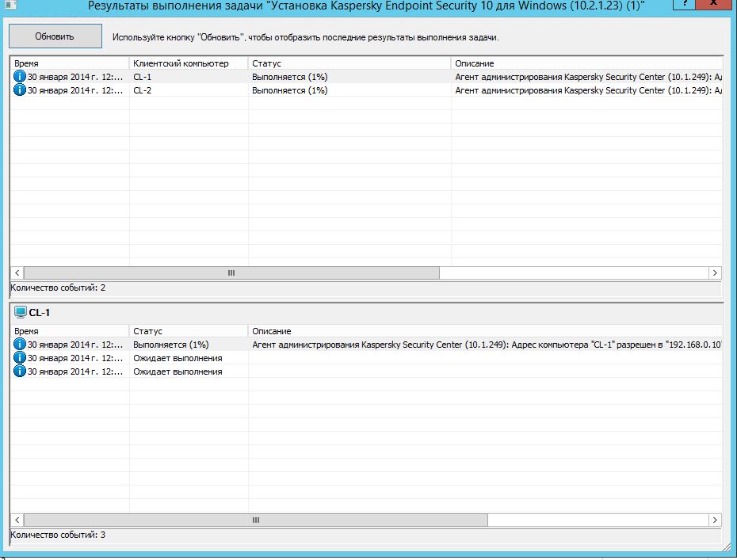This screenshot has width=737, height=560.
Task: Select description mentioning 192.168.0.10 in lower table
Action: pyautogui.click(x=487, y=345)
